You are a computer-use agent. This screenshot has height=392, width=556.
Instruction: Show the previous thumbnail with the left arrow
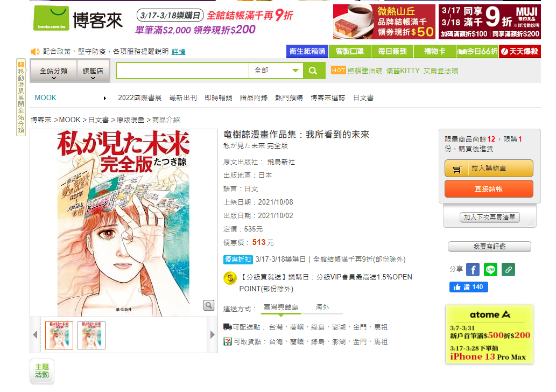[35, 334]
